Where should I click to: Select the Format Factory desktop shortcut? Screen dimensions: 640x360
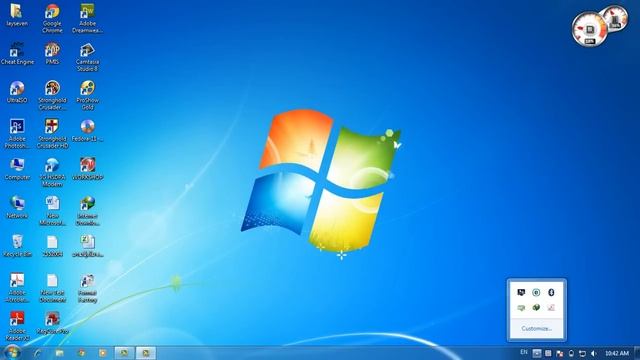[87, 288]
